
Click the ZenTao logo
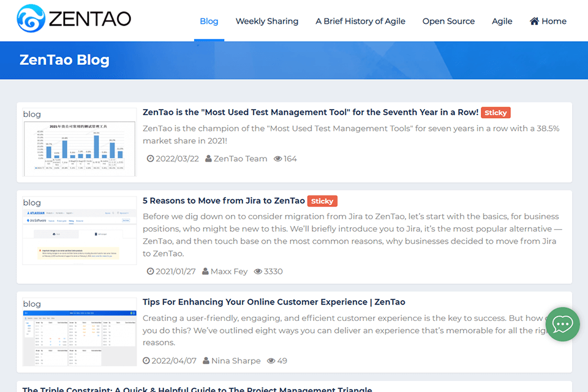pos(74,18)
